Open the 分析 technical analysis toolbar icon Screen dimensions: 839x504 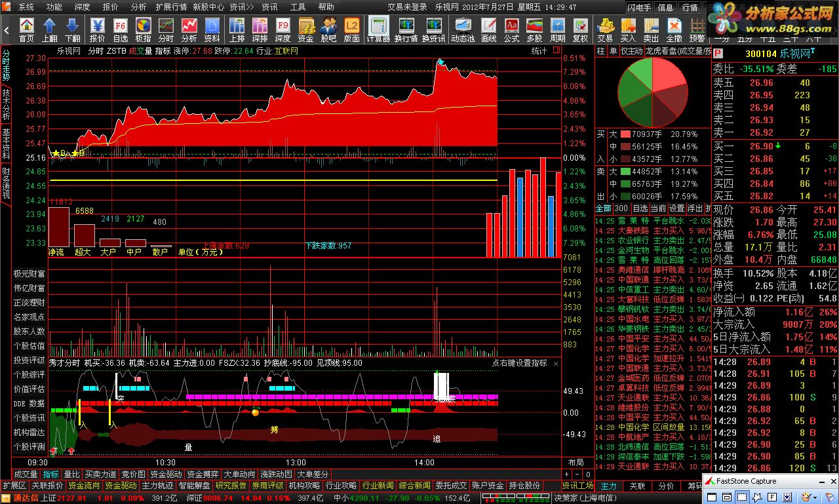[189, 30]
